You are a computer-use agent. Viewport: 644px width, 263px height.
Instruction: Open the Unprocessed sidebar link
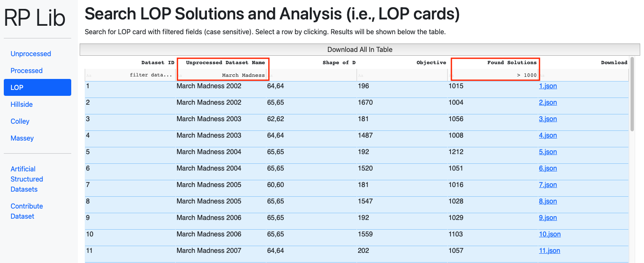tap(31, 54)
